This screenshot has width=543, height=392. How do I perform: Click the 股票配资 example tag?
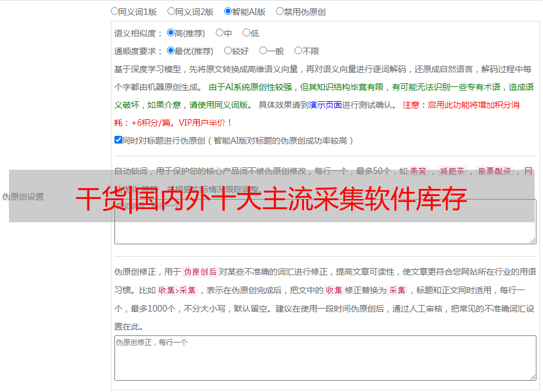point(495,171)
